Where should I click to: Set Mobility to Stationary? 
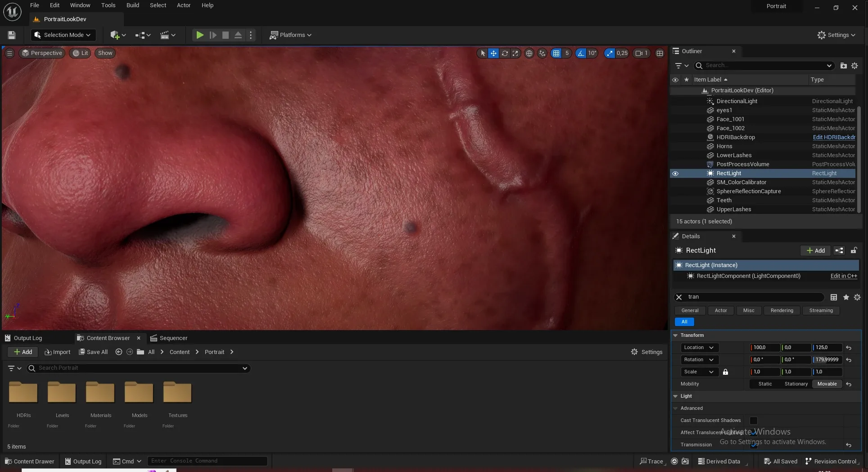click(x=796, y=384)
